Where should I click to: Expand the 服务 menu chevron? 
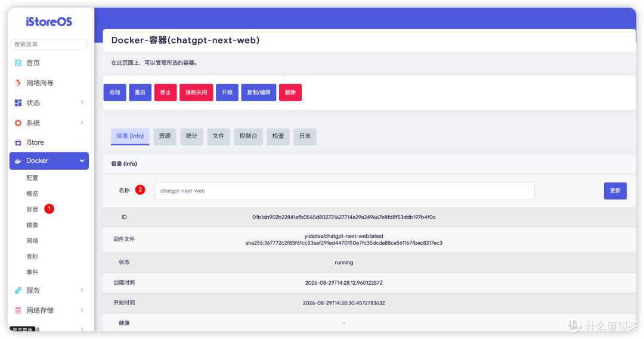point(82,290)
